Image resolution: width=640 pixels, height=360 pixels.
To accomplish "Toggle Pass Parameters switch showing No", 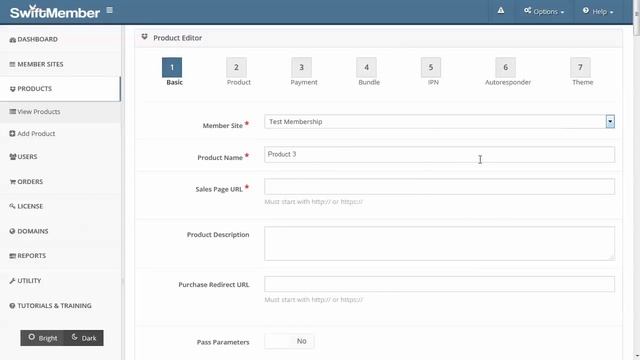I will tap(289, 341).
